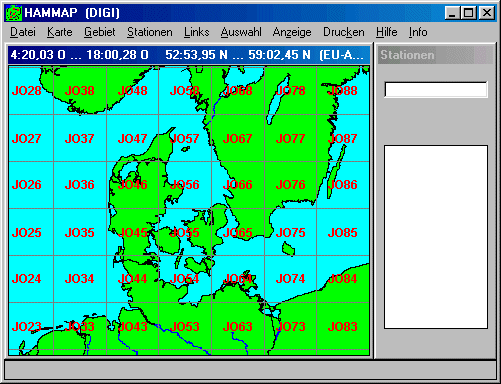Select grid square JO67 on the map
This screenshot has width=501, height=384.
pyautogui.click(x=238, y=138)
